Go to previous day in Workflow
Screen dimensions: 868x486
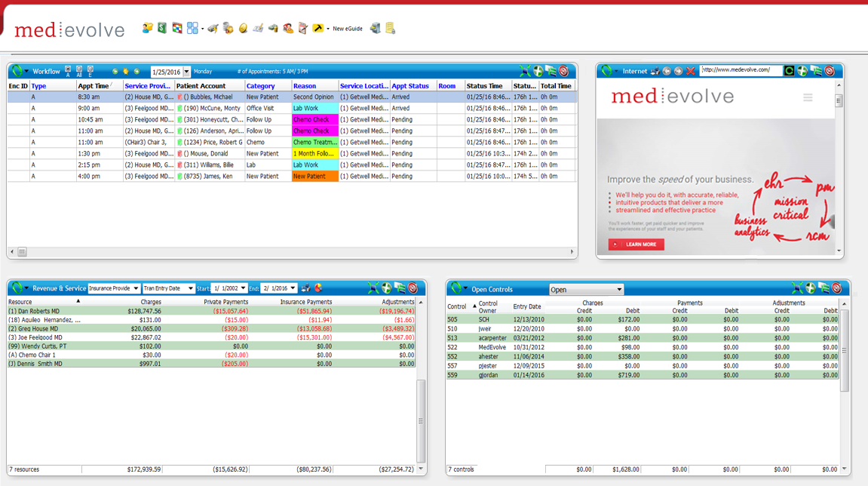pos(115,72)
